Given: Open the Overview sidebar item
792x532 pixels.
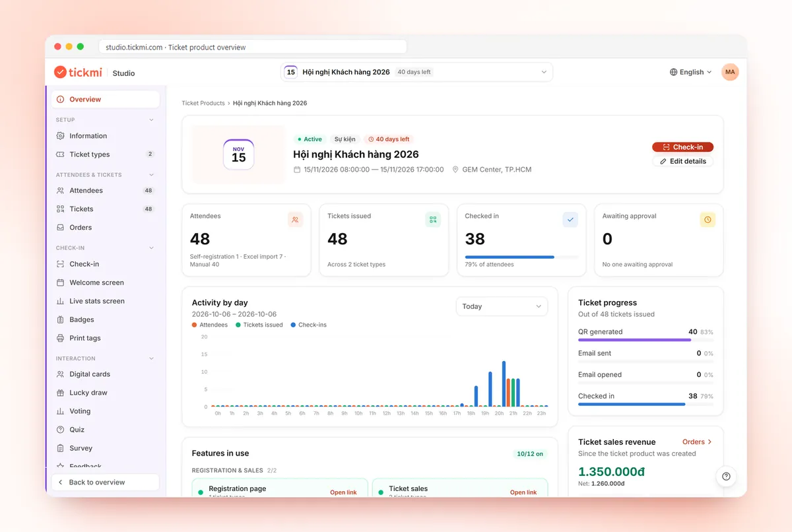Looking at the screenshot, I should point(106,99).
